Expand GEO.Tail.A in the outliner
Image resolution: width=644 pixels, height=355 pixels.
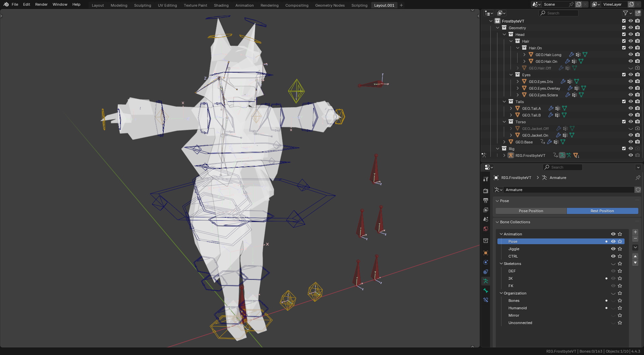[511, 108]
